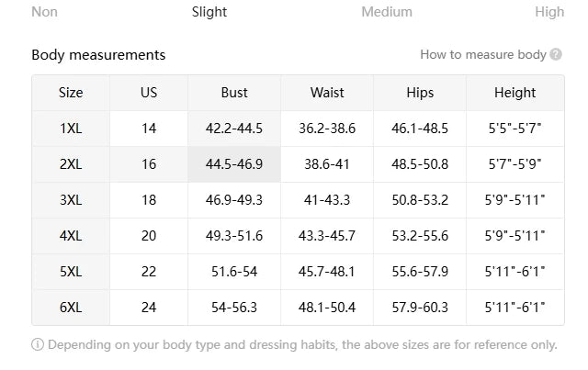Image resolution: width=588 pixels, height=370 pixels.
Task: Click the Hips column header
Action: 420,93
